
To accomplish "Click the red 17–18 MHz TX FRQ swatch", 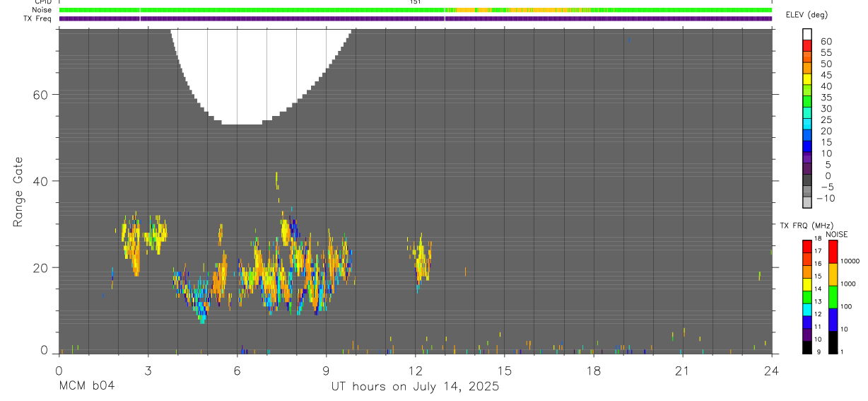I will tap(807, 245).
